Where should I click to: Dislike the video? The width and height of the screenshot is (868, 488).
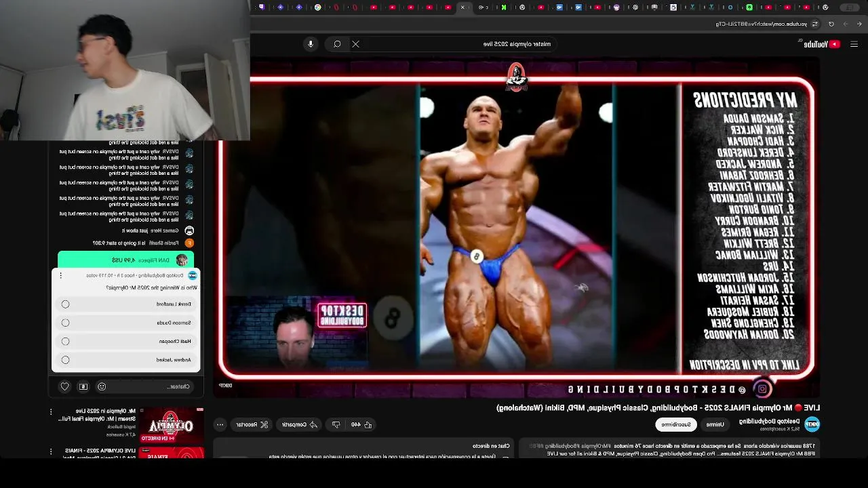click(x=336, y=425)
